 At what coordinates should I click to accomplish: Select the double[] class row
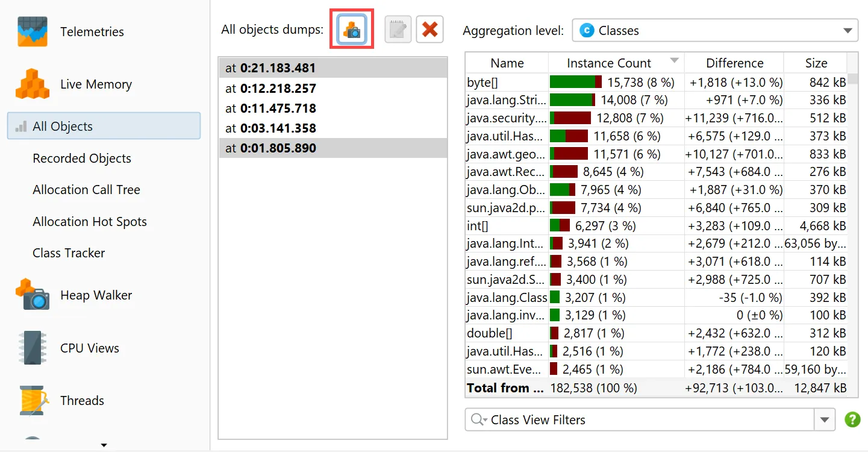(x=656, y=333)
